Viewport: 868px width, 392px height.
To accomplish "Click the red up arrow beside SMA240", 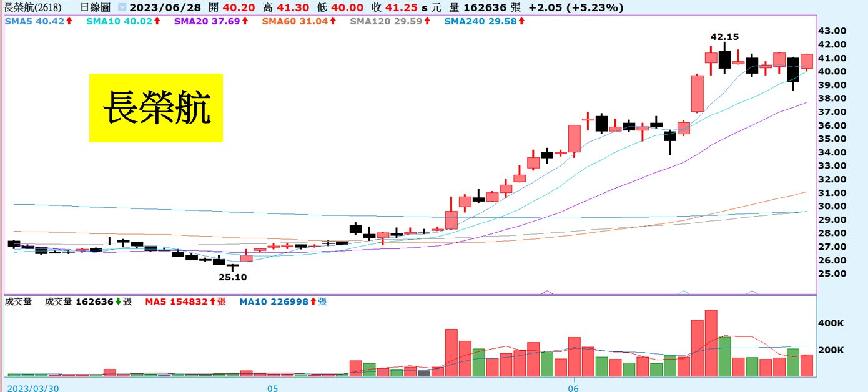I will (x=521, y=21).
